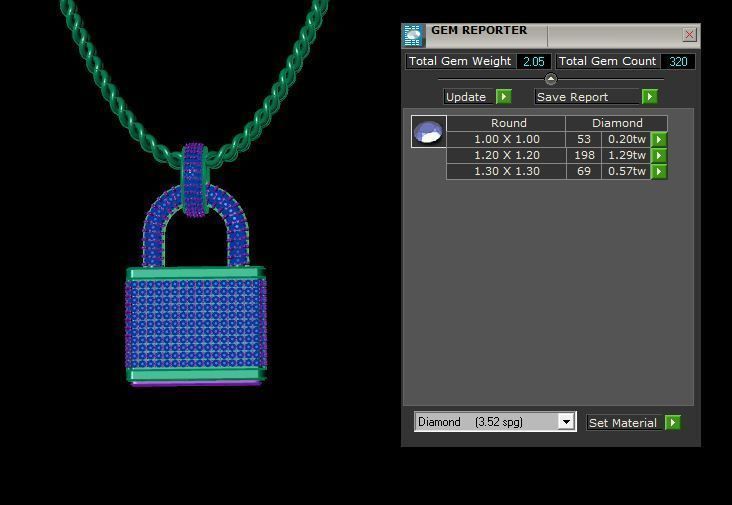Click the 0.57tw weight cell

click(626, 171)
